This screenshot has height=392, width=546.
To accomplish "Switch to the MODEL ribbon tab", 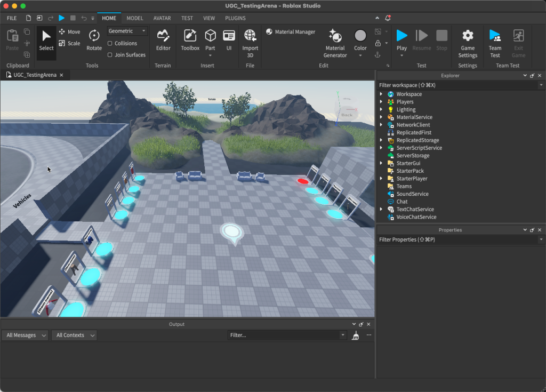I will (135, 18).
